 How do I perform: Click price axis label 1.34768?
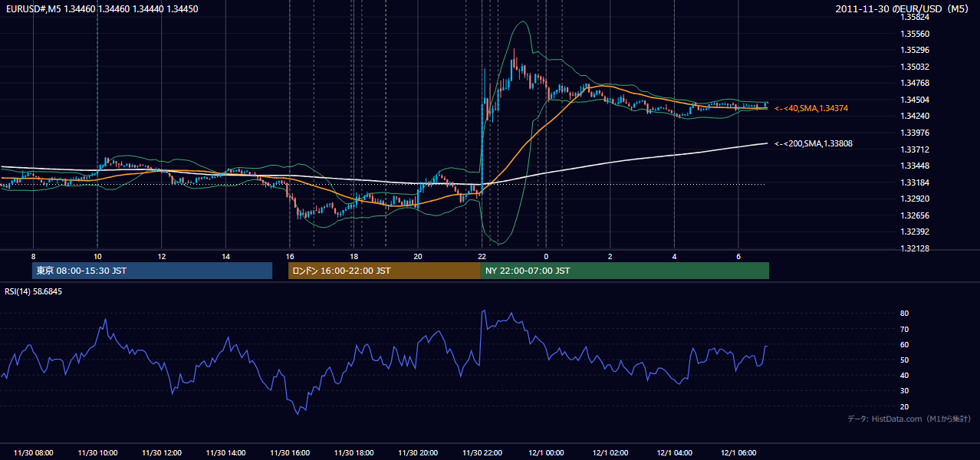coord(916,83)
